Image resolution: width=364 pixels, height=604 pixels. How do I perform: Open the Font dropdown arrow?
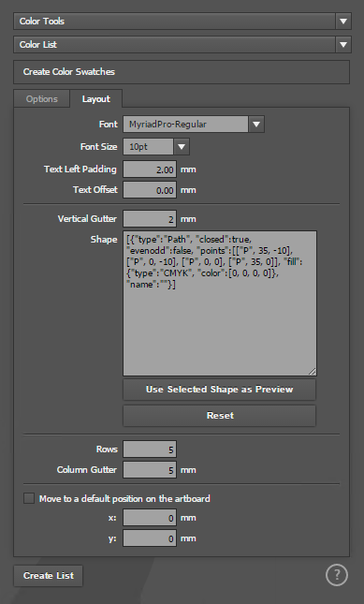[x=256, y=125]
